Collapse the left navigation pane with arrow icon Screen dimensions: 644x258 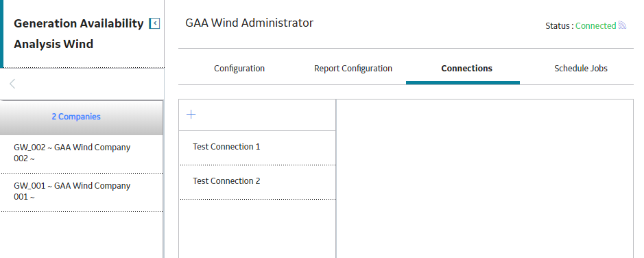[x=154, y=23]
